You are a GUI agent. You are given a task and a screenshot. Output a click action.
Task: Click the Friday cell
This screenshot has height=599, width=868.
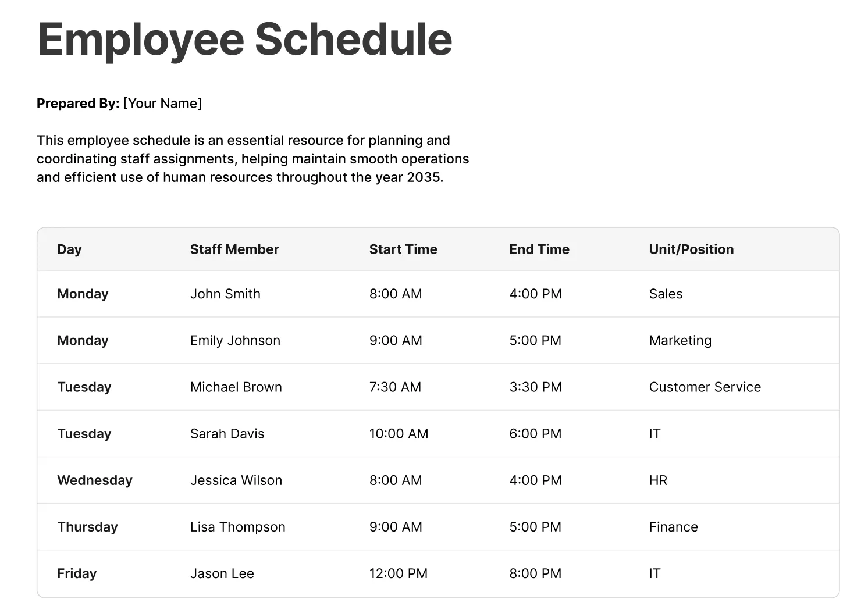(x=77, y=573)
